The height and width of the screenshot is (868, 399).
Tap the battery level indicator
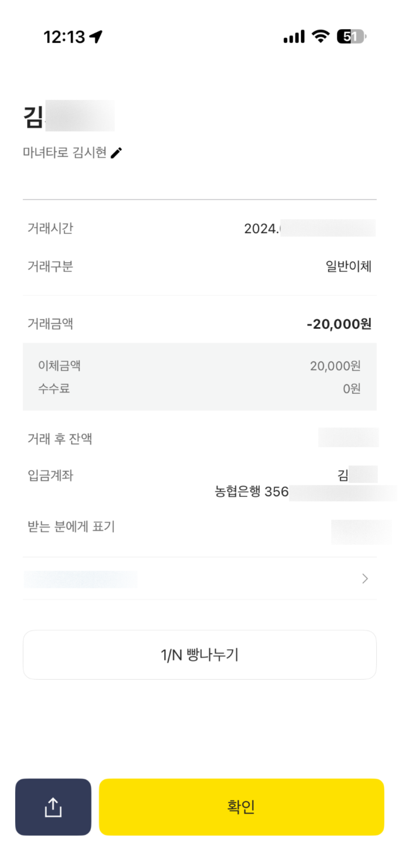[x=351, y=37]
